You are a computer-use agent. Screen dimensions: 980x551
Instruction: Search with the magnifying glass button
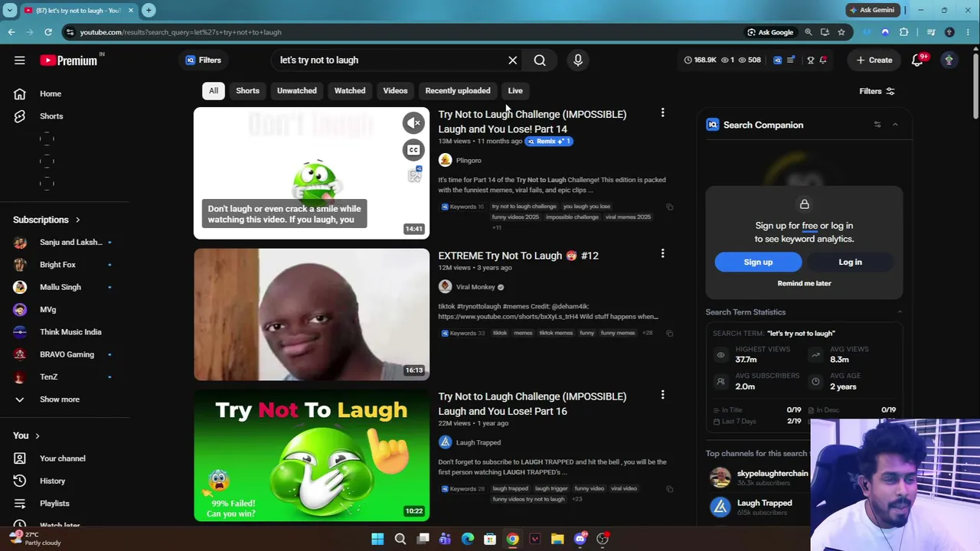[540, 60]
